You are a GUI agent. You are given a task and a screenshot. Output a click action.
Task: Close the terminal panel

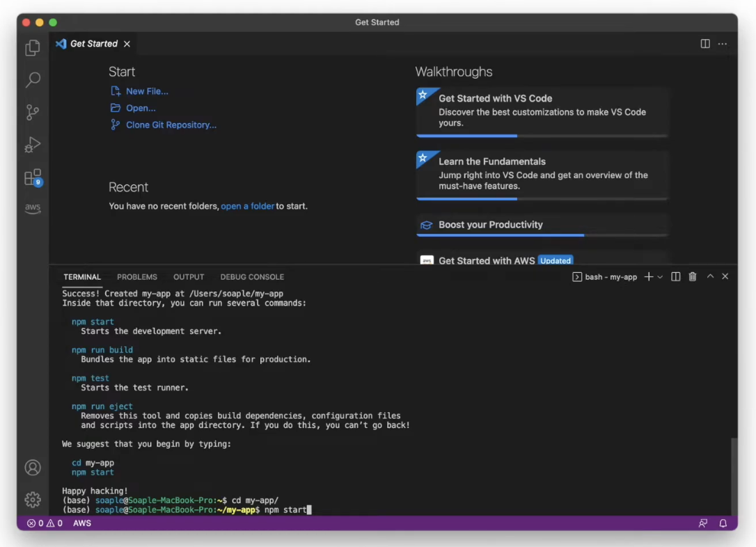coord(725,277)
